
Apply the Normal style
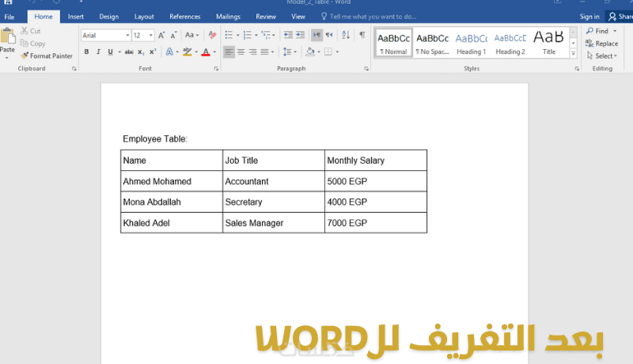point(393,44)
